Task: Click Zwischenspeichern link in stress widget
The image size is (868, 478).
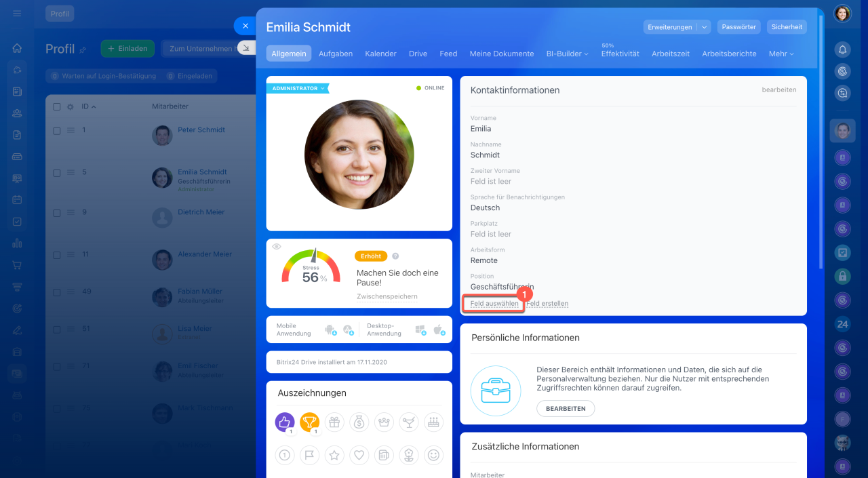Action: tap(387, 297)
